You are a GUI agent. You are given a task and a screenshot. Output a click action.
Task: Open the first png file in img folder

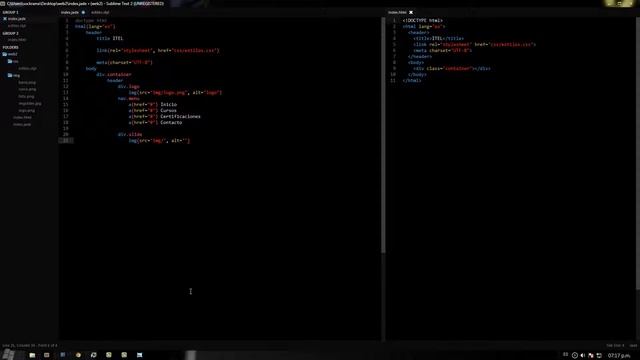(27, 82)
